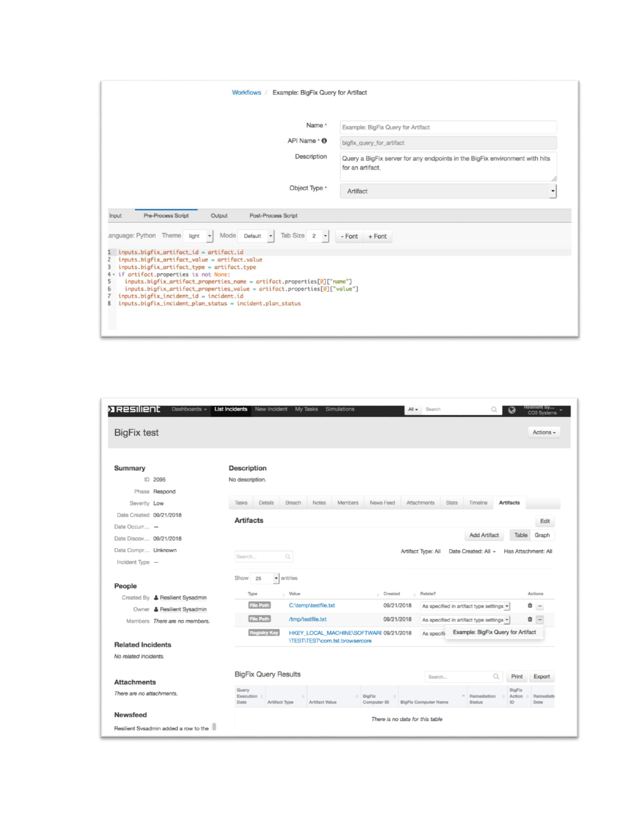Switch artifacts view to Graph

(x=542, y=535)
